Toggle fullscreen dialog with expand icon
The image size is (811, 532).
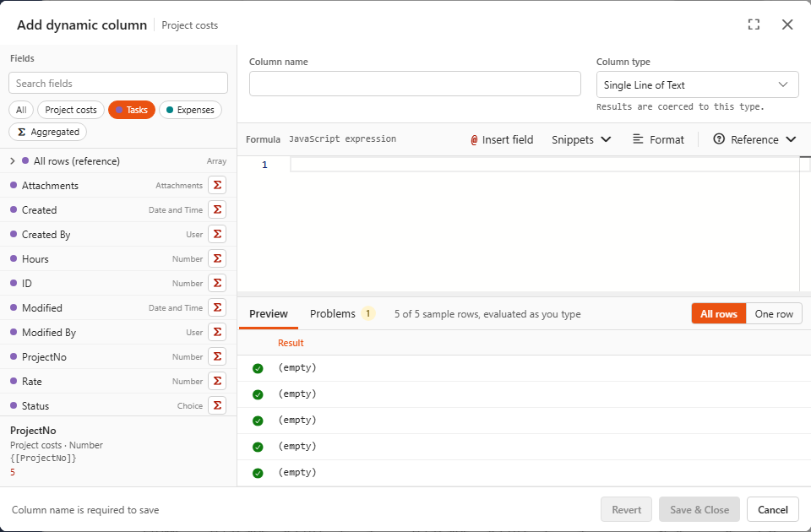point(754,24)
